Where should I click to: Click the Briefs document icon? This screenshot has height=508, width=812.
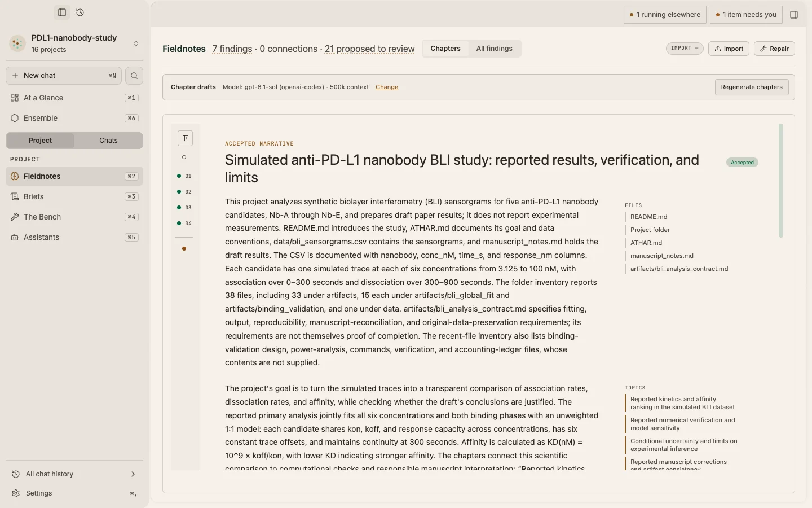(x=15, y=196)
